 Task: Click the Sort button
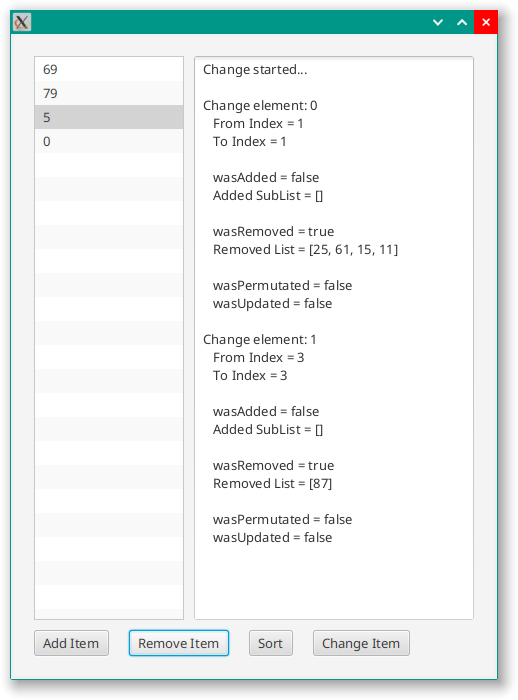click(x=271, y=643)
